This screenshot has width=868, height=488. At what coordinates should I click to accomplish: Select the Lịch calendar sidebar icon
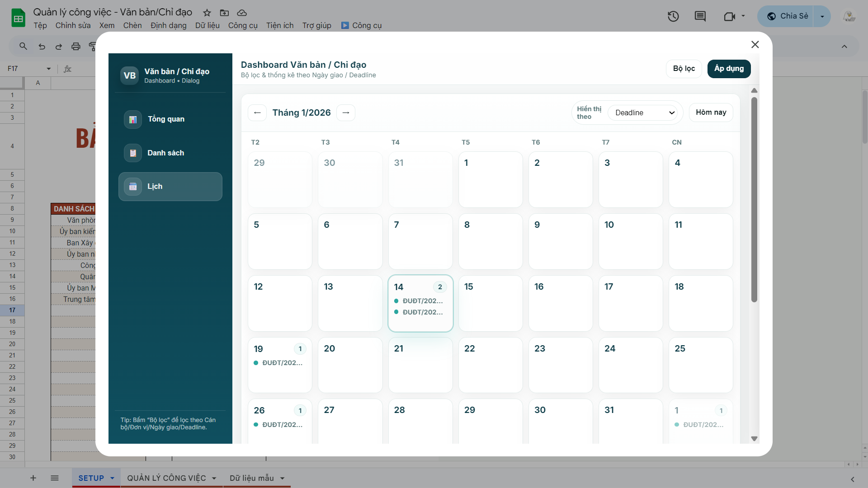coord(133,187)
